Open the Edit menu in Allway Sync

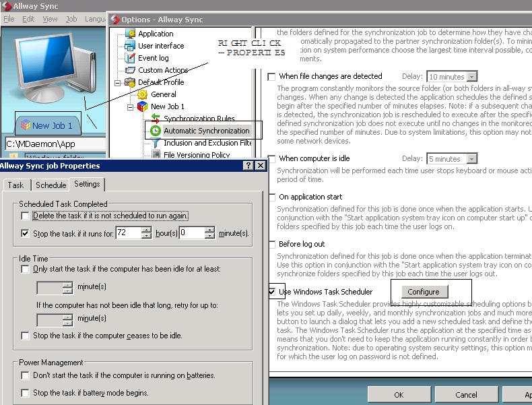pos(28,19)
